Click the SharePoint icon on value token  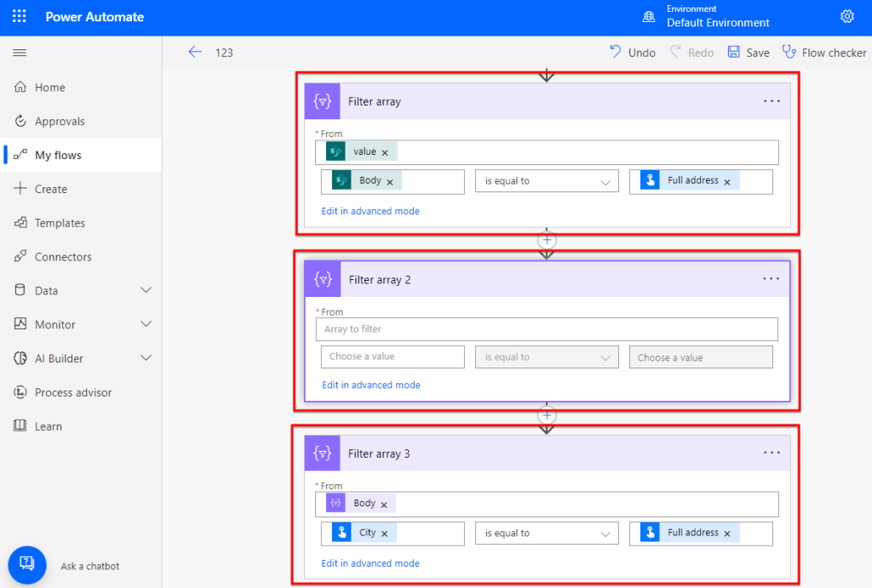[336, 151]
